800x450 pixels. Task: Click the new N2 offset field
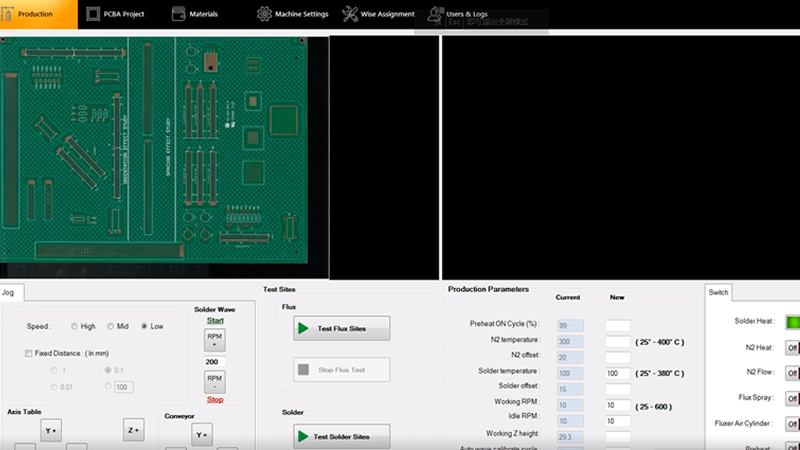(617, 357)
